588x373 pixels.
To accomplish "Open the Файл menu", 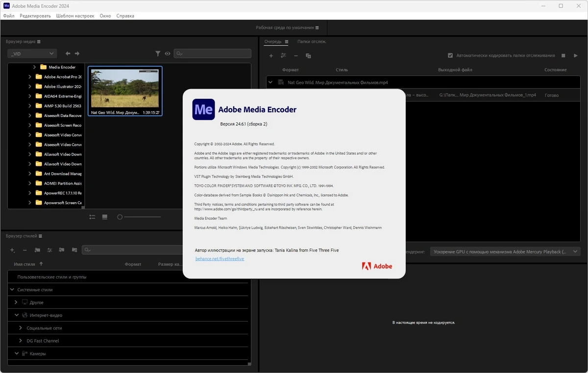I will (x=8, y=16).
